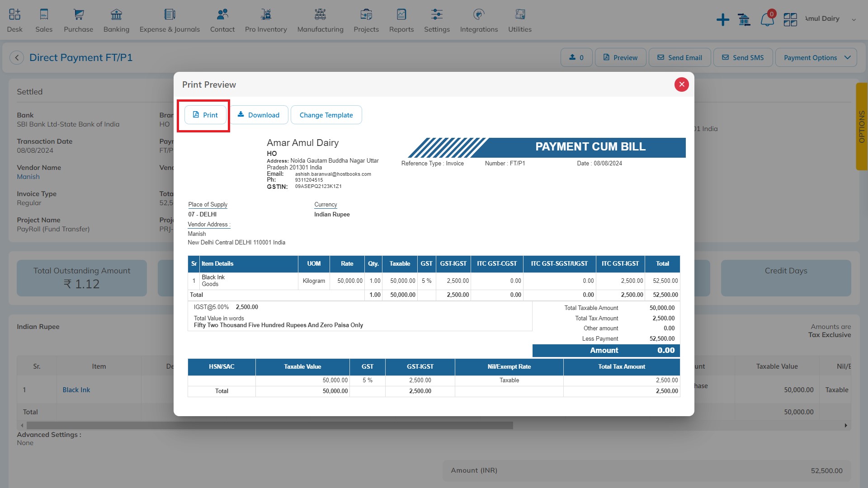Click the PAYMENT CUM BILL heading
This screenshot has width=868, height=488.
(590, 147)
